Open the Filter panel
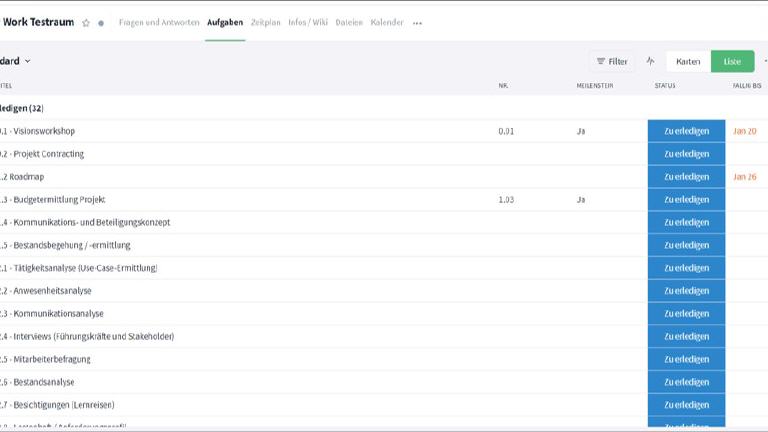This screenshot has width=768, height=432. click(x=612, y=61)
